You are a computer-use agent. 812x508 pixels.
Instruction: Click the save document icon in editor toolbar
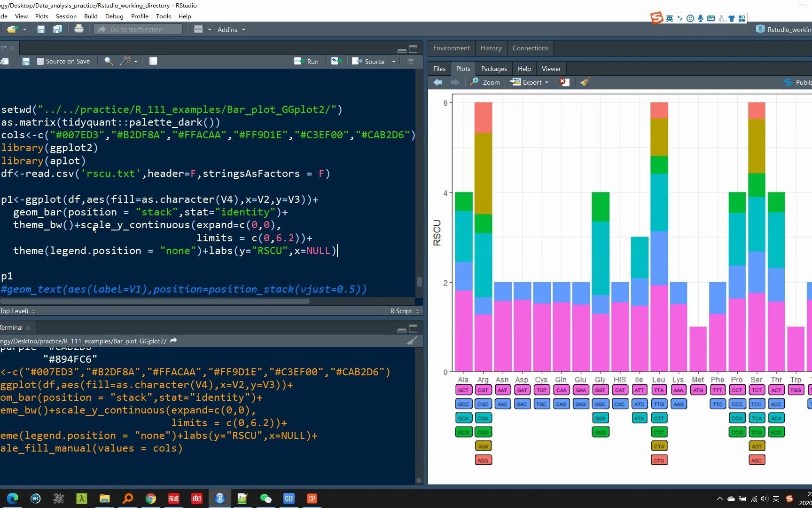26,62
